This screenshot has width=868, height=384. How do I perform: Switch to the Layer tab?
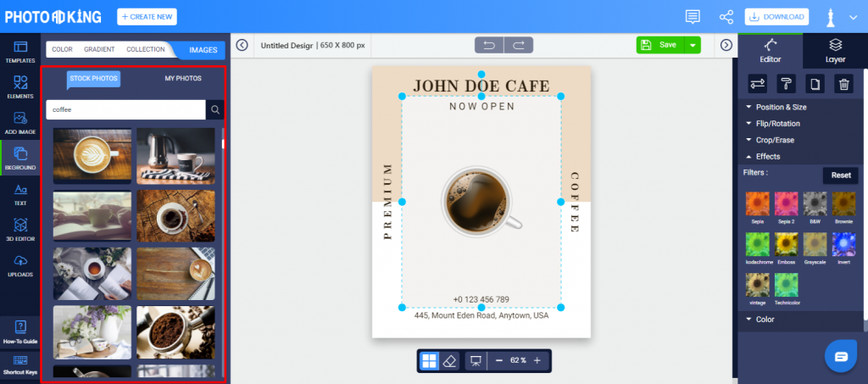click(835, 51)
